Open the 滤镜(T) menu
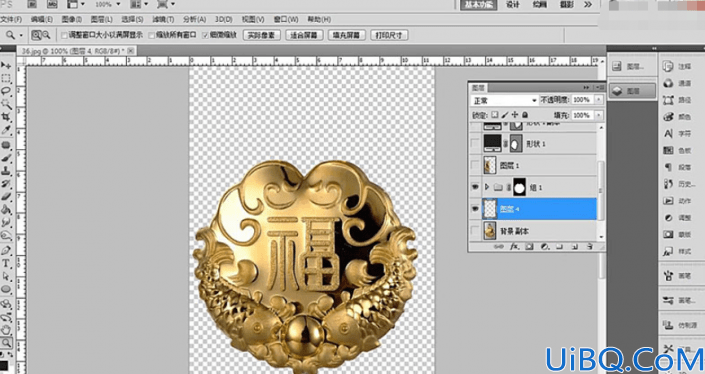 point(163,19)
